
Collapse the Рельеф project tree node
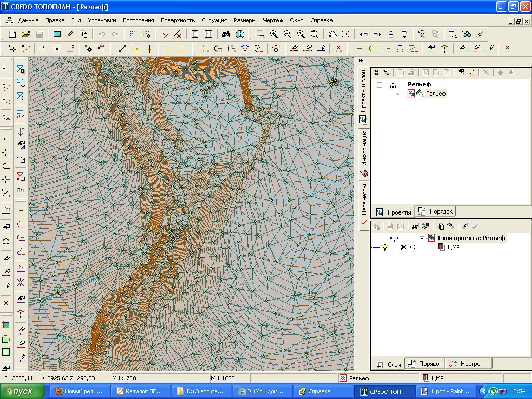tap(380, 85)
